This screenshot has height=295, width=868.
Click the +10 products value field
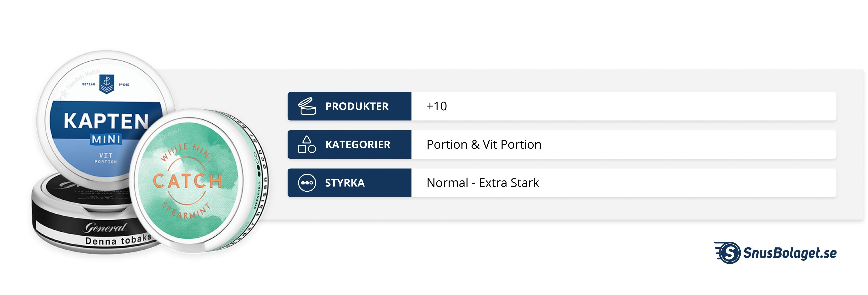[437, 106]
